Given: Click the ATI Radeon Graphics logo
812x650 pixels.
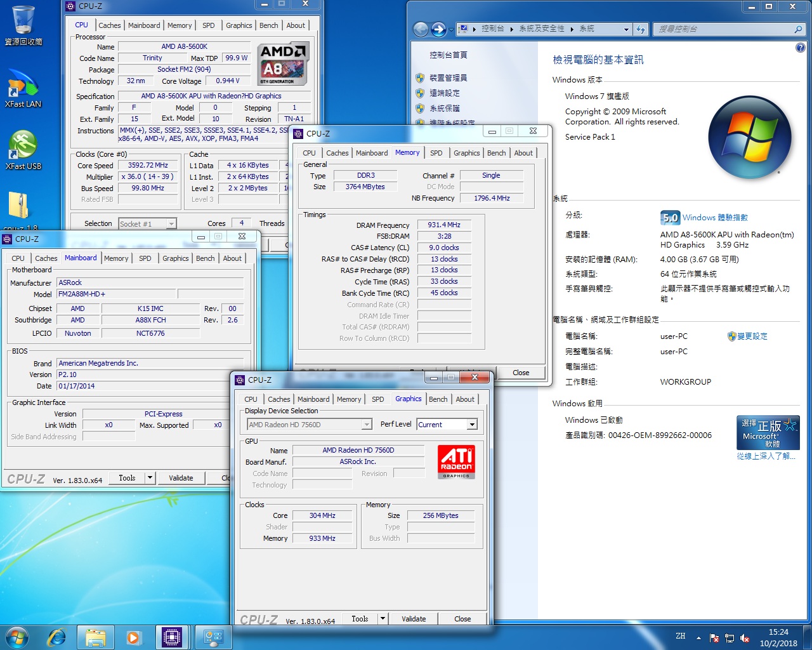Looking at the screenshot, I should click(x=456, y=461).
